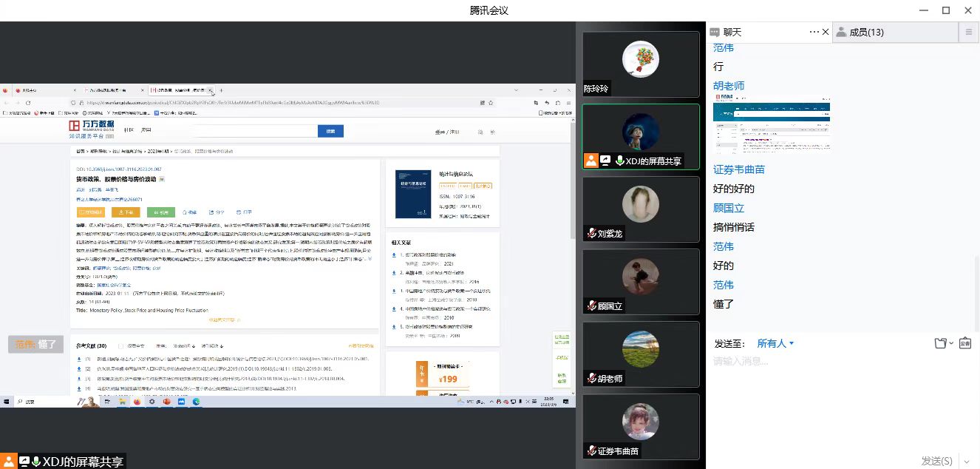Open the screenshot image sent by 胡老师

tap(772, 127)
